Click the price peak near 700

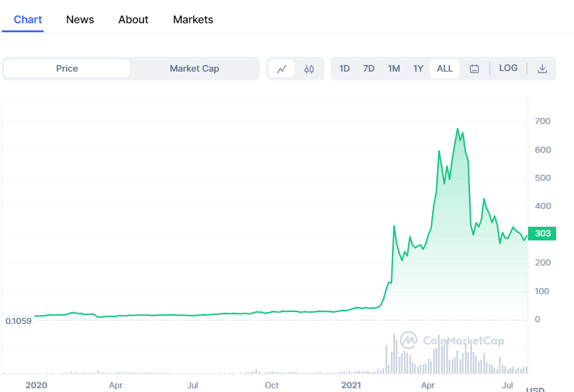(458, 128)
